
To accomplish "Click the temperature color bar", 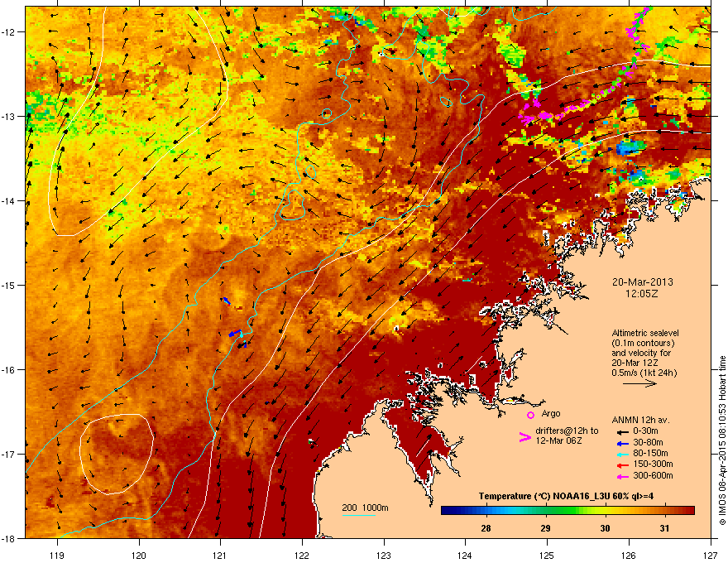I will [x=568, y=511].
